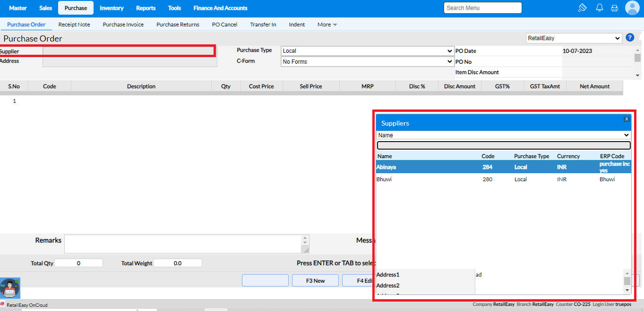The image size is (644, 311).
Task: Select the Abinaya supplier row
Action: [x=504, y=167]
